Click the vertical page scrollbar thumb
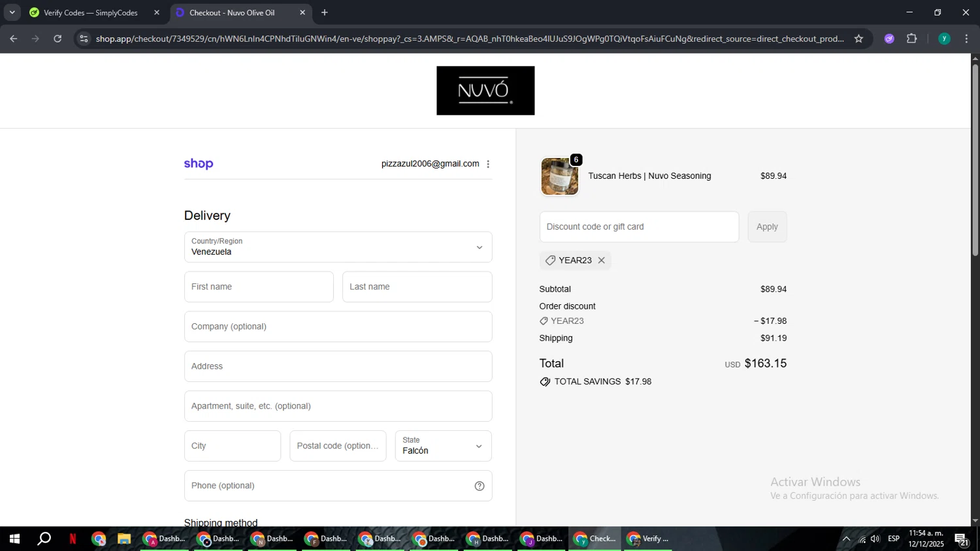Screen dimensions: 980x551 975,160
